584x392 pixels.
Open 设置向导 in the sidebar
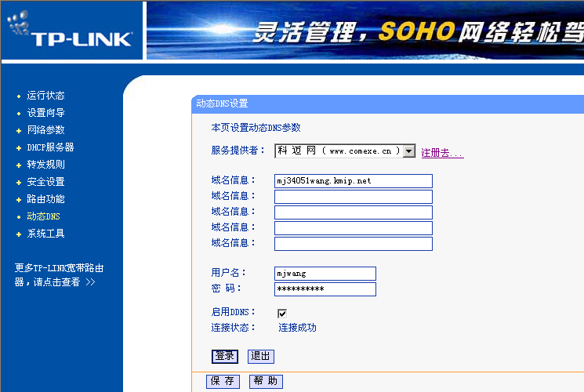coord(45,113)
